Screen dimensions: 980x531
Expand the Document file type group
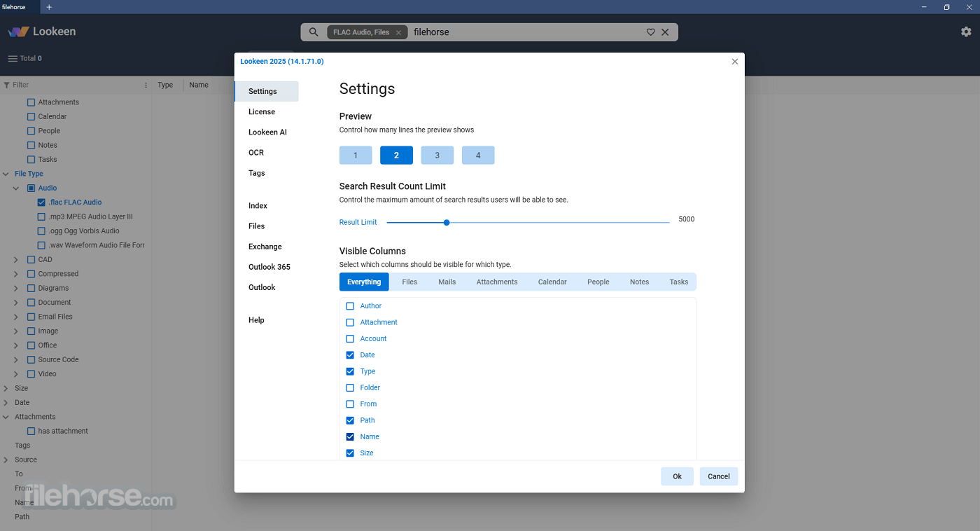pos(16,303)
